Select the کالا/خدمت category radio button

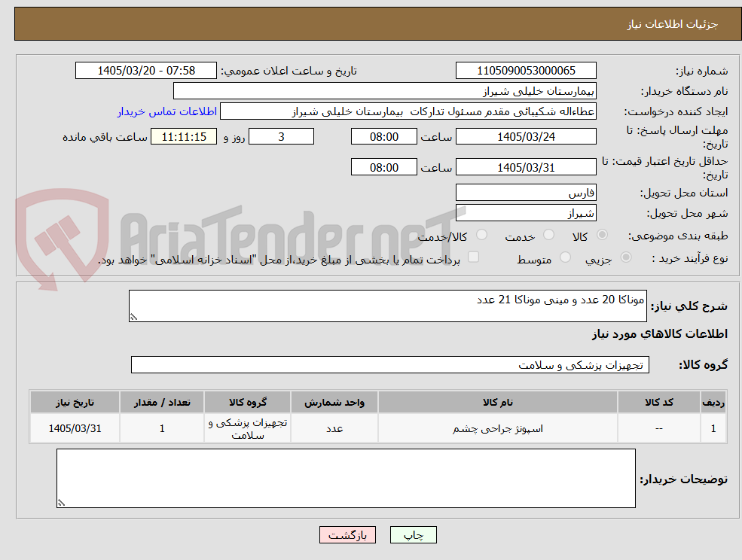coord(481,235)
